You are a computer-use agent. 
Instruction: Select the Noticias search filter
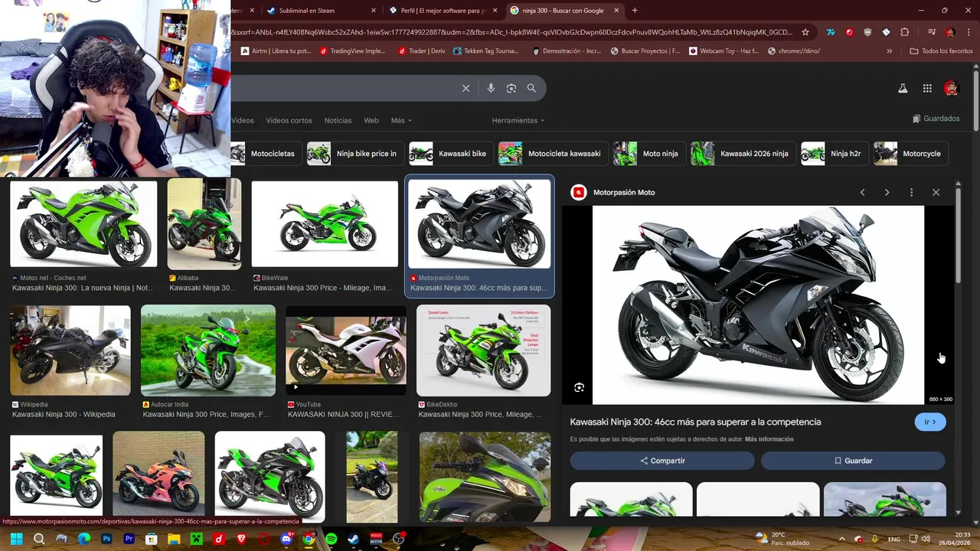point(338,121)
